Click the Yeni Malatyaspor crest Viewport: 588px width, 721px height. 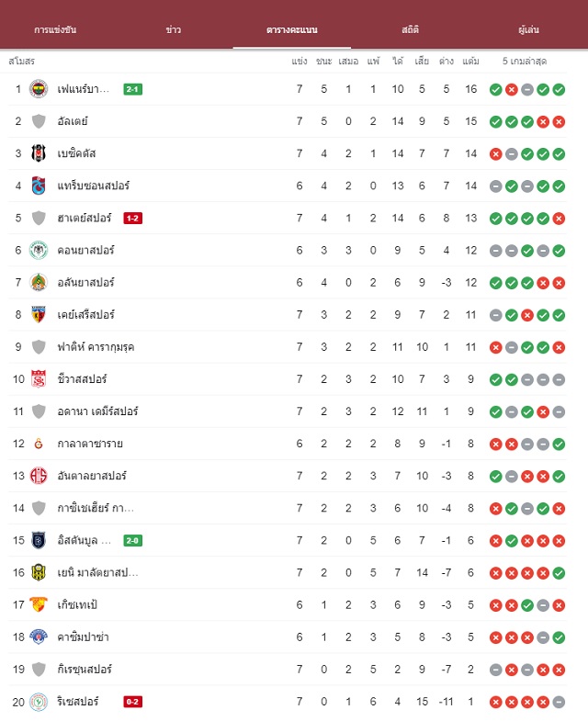39,572
